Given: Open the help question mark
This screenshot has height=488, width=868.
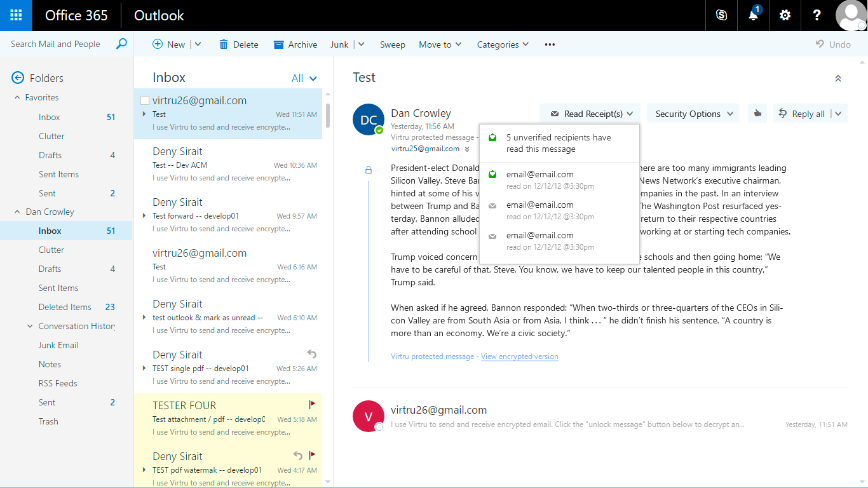Looking at the screenshot, I should coord(817,15).
